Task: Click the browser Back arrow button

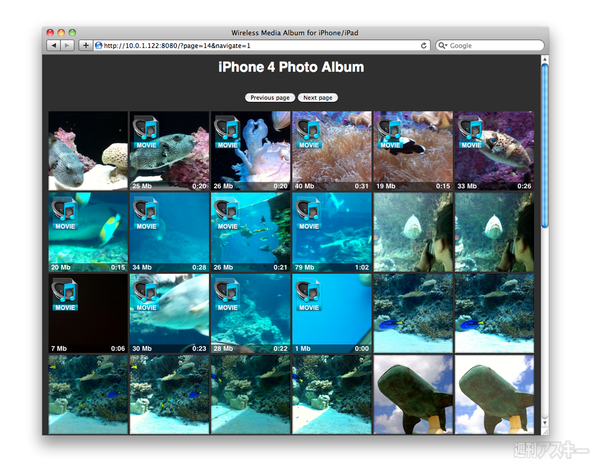Action: click(x=54, y=45)
